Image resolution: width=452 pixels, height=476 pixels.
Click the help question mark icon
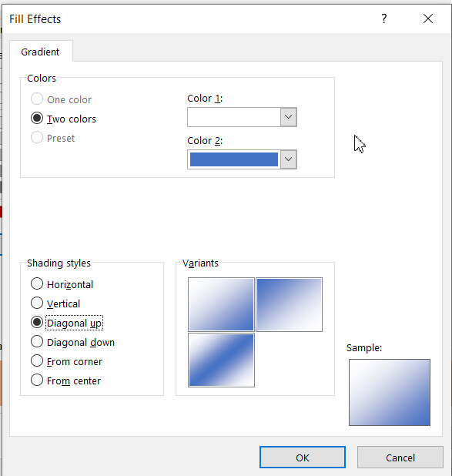384,18
